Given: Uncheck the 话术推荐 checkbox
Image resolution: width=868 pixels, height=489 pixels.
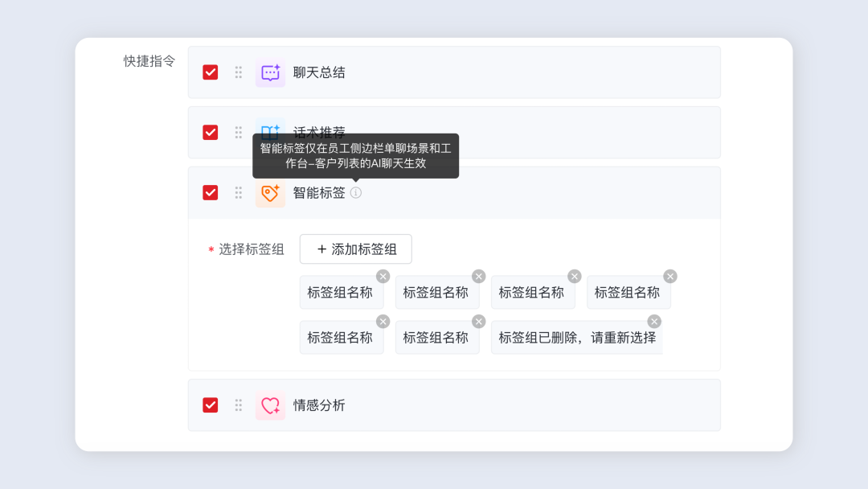Looking at the screenshot, I should [210, 132].
